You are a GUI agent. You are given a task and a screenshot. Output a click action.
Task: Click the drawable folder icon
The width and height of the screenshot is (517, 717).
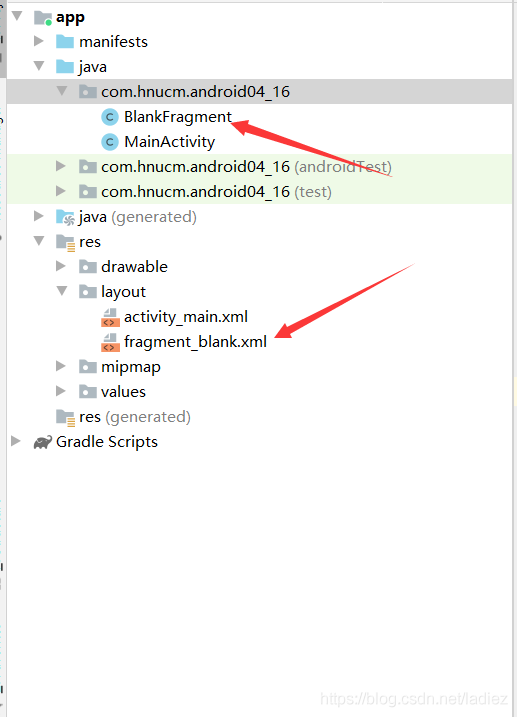click(x=87, y=266)
